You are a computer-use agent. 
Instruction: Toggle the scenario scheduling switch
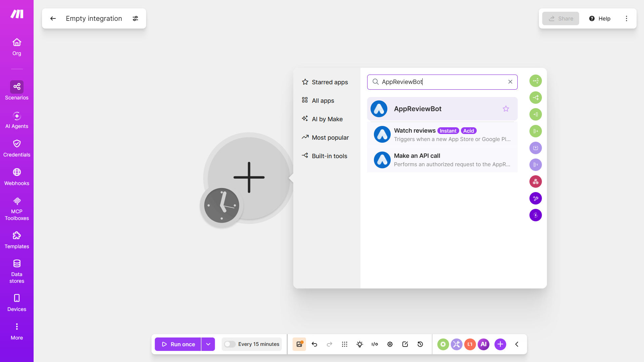tap(230, 344)
